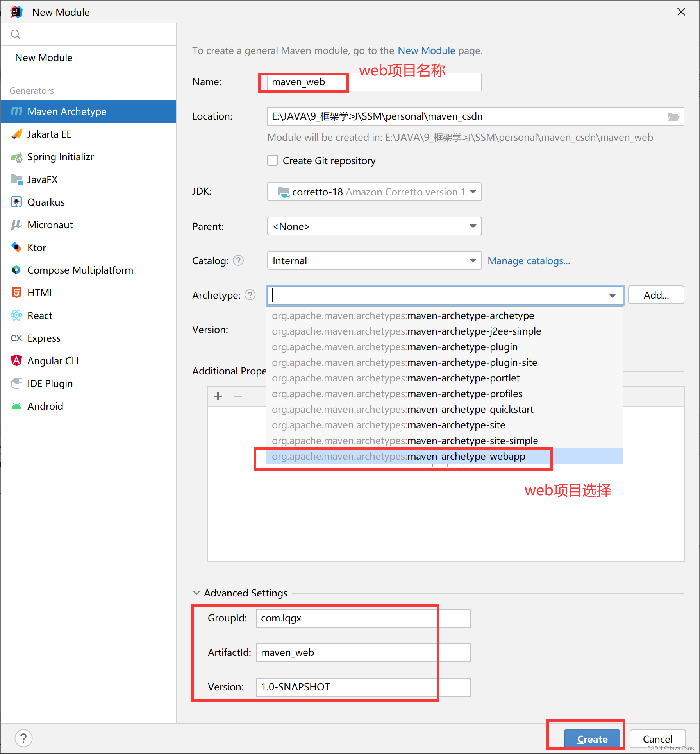Open the JDK dropdown
The image size is (700, 754).
pos(374,192)
